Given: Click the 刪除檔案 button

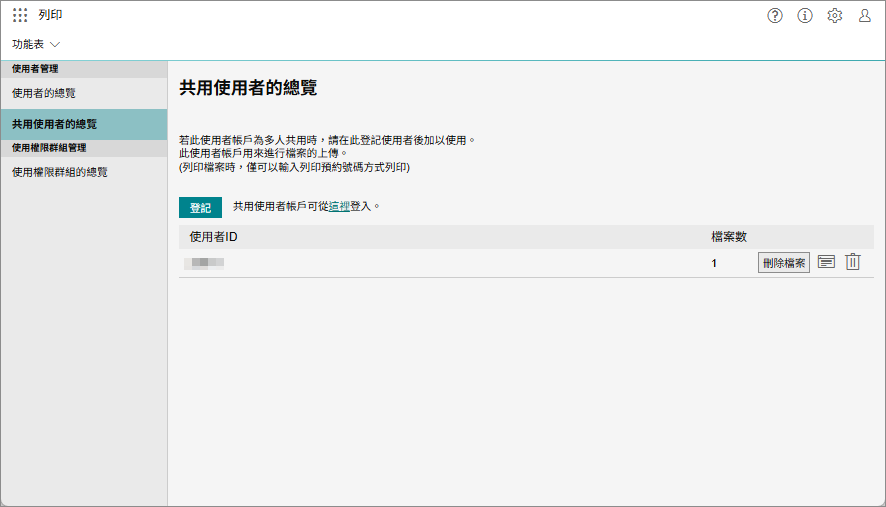Looking at the screenshot, I should click(x=783, y=263).
